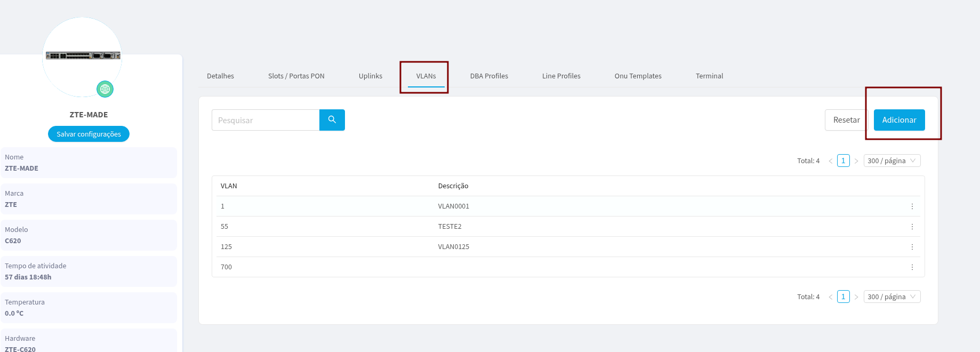Viewport: 980px width, 352px height.
Task: Expand the bottom 300 / página dropdown
Action: pyautogui.click(x=891, y=297)
